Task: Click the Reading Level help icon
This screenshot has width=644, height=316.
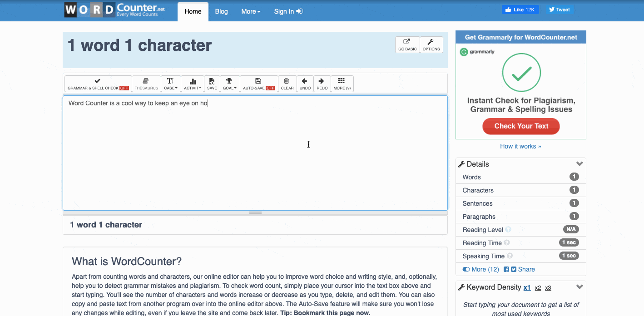Action: click(508, 230)
